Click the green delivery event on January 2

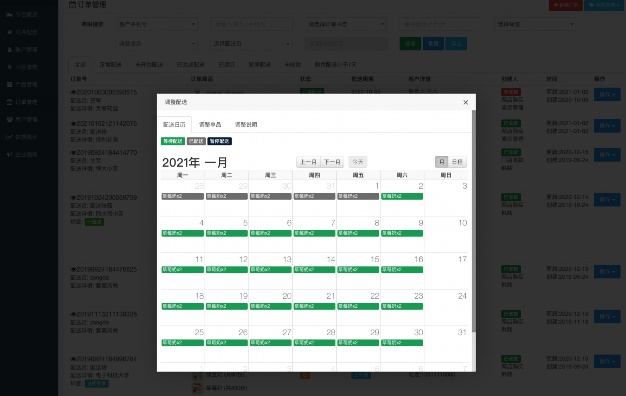pyautogui.click(x=402, y=196)
